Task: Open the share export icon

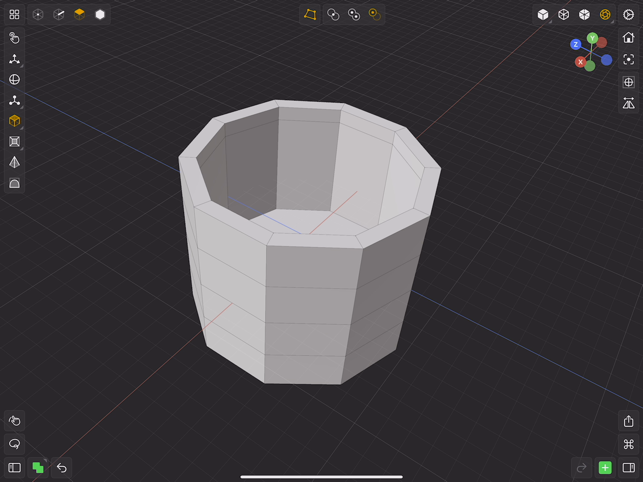Action: (x=628, y=421)
